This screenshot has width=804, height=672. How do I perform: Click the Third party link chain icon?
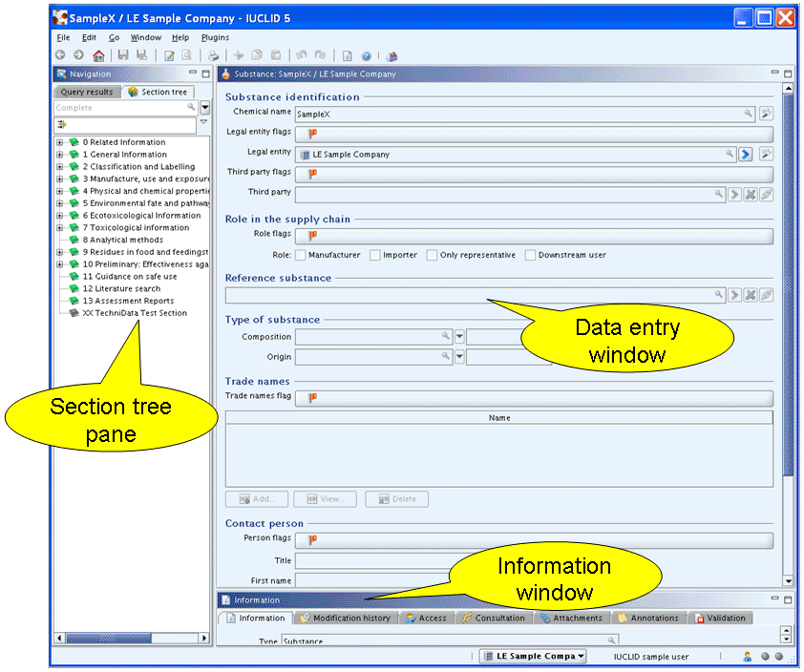point(766,195)
